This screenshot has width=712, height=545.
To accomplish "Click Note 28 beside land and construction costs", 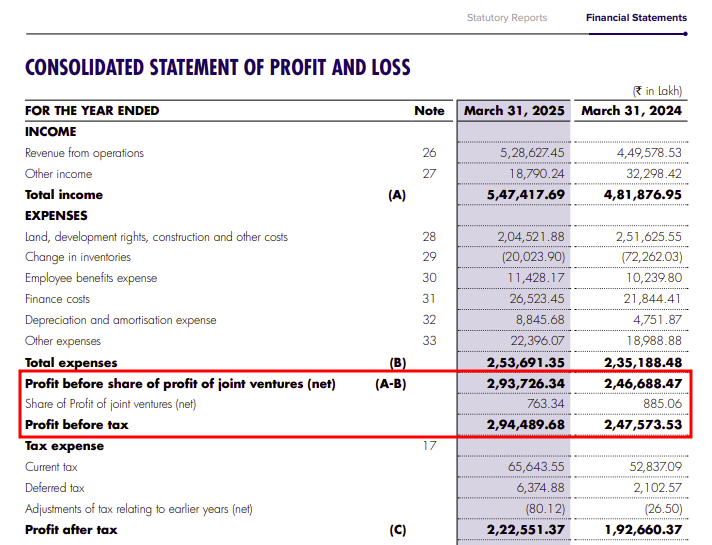I will pyautogui.click(x=430, y=237).
